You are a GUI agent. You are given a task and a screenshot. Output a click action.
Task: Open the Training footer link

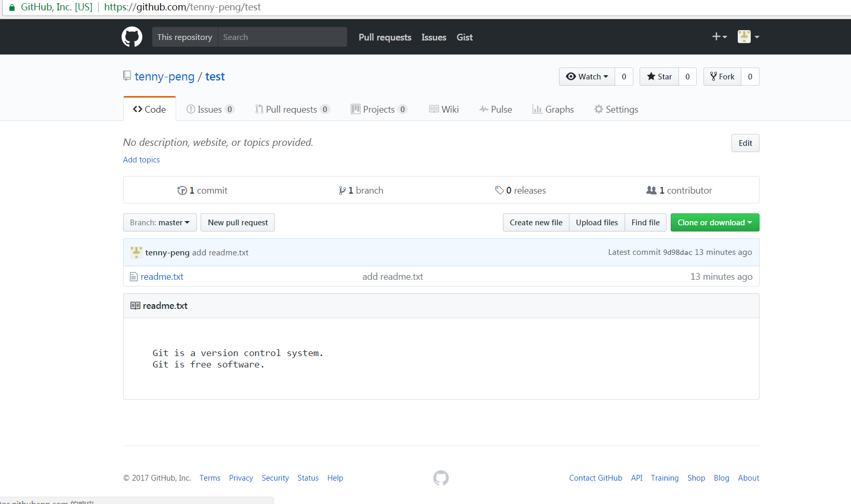tap(665, 478)
